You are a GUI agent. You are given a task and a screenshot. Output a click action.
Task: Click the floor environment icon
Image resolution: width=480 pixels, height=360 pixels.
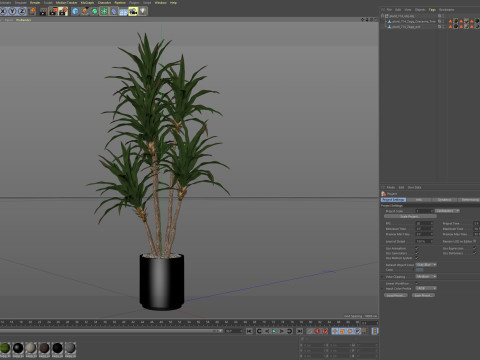pyautogui.click(x=123, y=12)
